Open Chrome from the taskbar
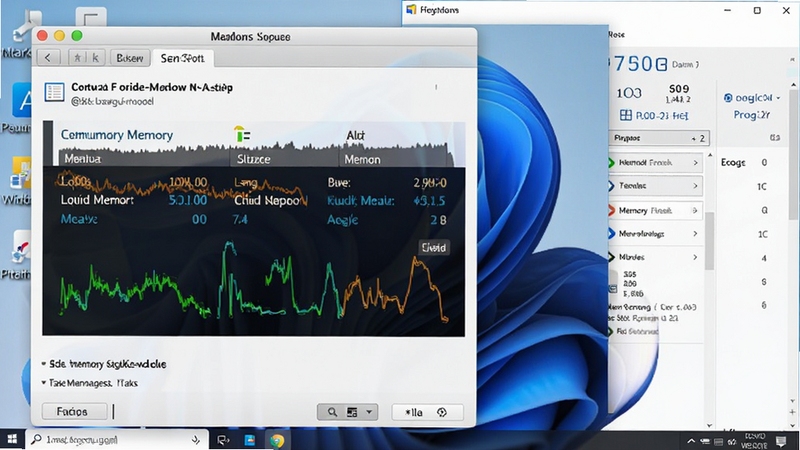 (277, 440)
